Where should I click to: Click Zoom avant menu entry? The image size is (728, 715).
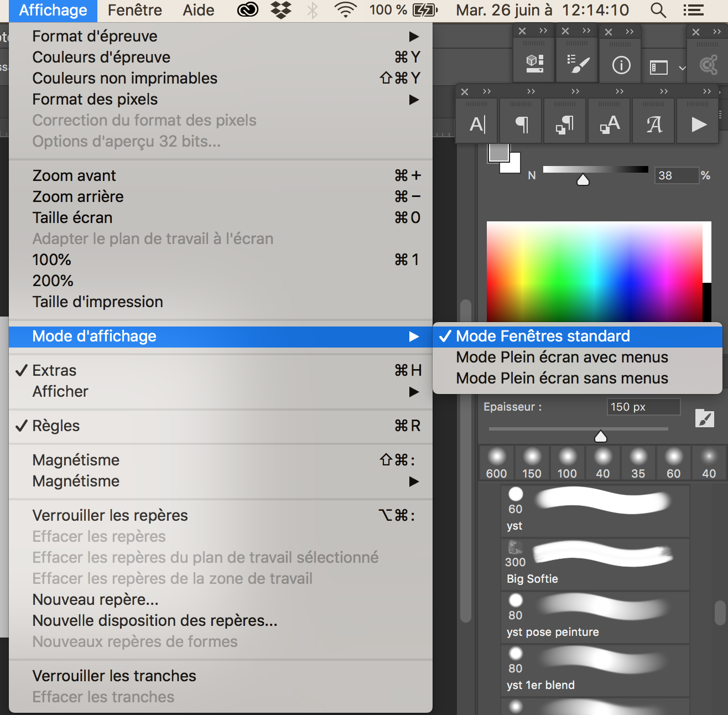(74, 175)
